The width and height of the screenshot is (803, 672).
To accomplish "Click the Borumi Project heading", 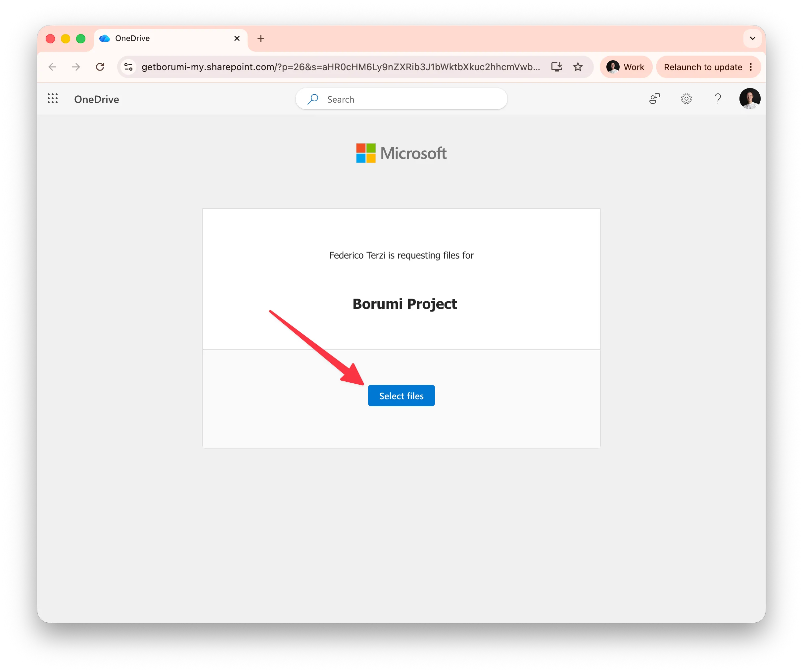I will click(404, 304).
